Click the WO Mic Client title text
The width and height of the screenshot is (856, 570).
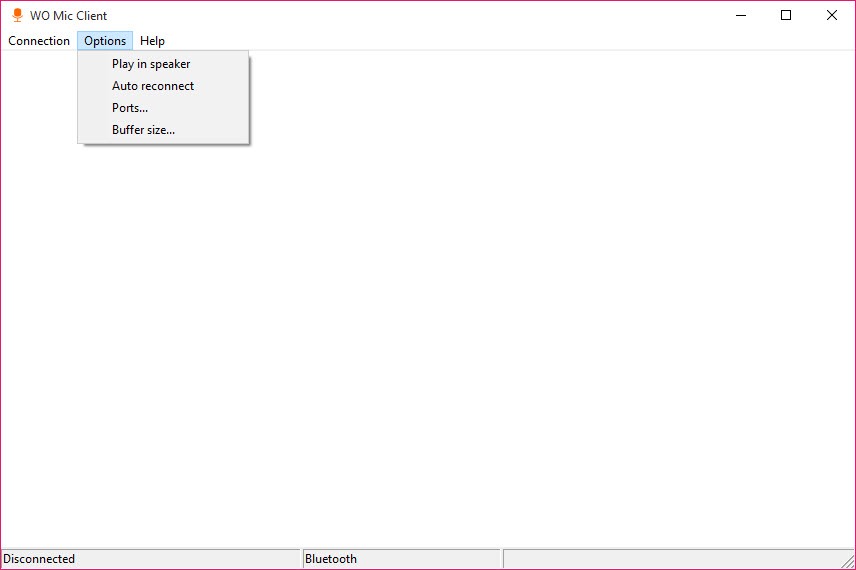(x=69, y=16)
